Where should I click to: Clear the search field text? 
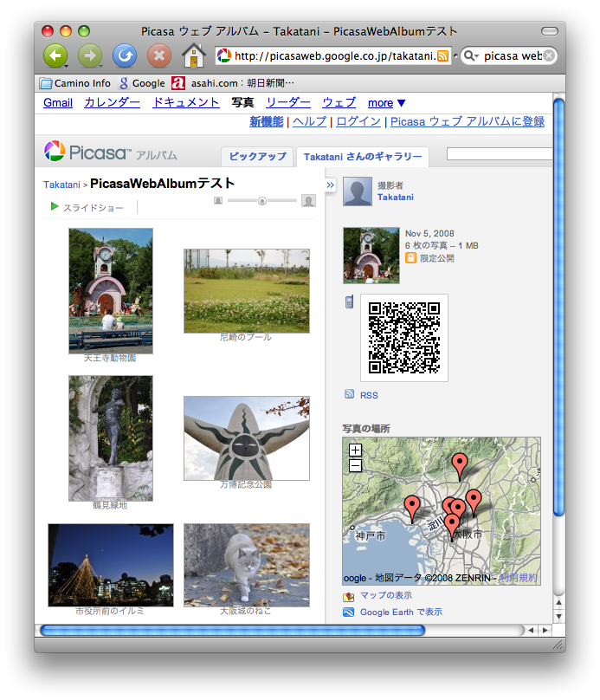coord(550,55)
